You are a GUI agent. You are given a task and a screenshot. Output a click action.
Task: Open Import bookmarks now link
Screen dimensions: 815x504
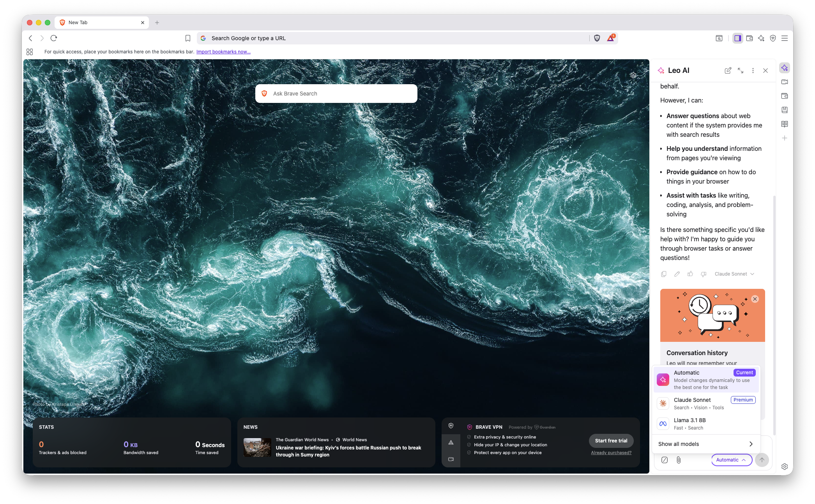pyautogui.click(x=223, y=51)
